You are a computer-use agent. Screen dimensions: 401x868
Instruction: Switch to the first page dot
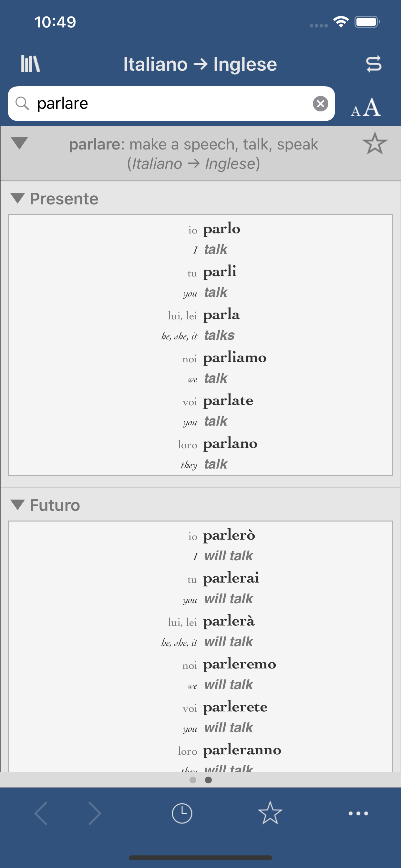(x=193, y=780)
